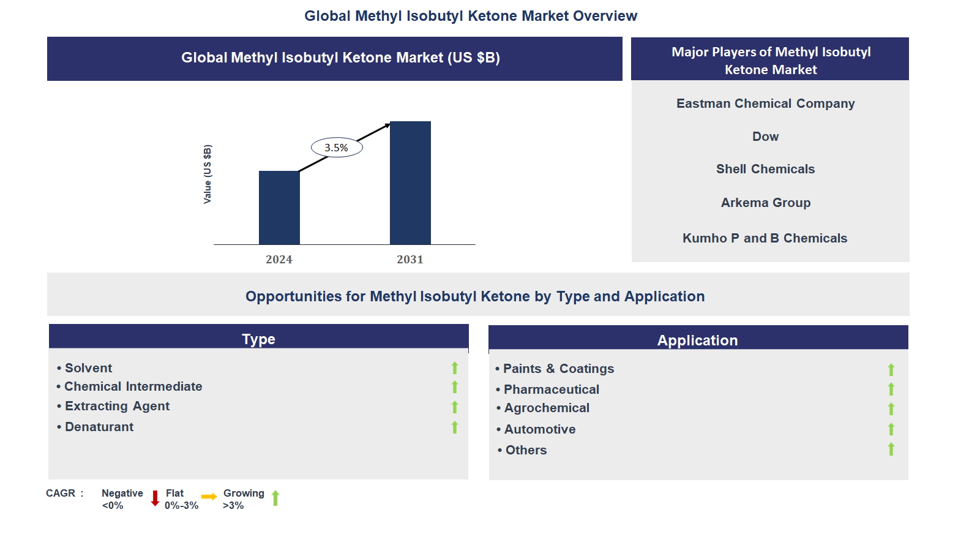Click the 2031 bar in chart
Screen dimensions: 980x534
click(410, 182)
